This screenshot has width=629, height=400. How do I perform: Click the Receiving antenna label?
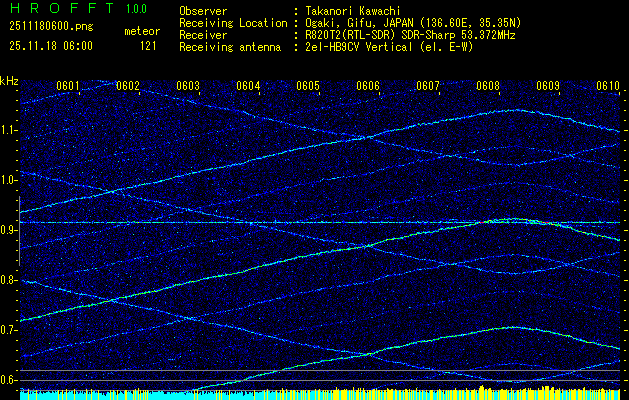coord(230,47)
